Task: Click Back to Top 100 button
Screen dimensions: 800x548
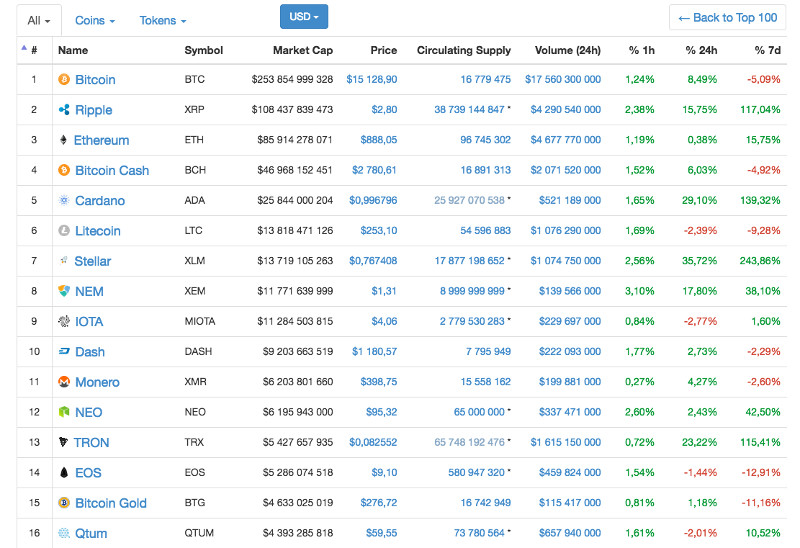Action: click(727, 18)
